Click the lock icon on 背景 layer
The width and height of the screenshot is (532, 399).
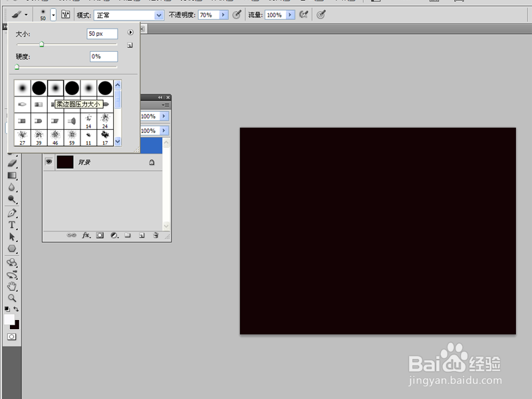[x=152, y=162]
